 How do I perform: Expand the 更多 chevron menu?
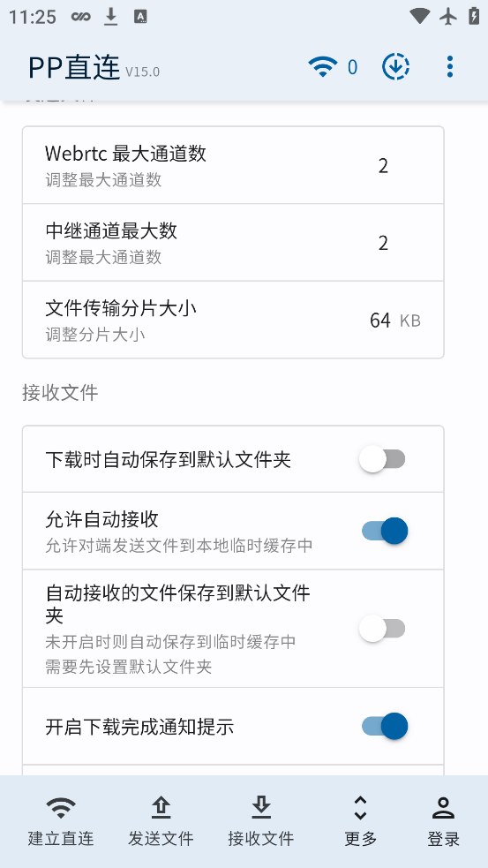click(x=360, y=808)
